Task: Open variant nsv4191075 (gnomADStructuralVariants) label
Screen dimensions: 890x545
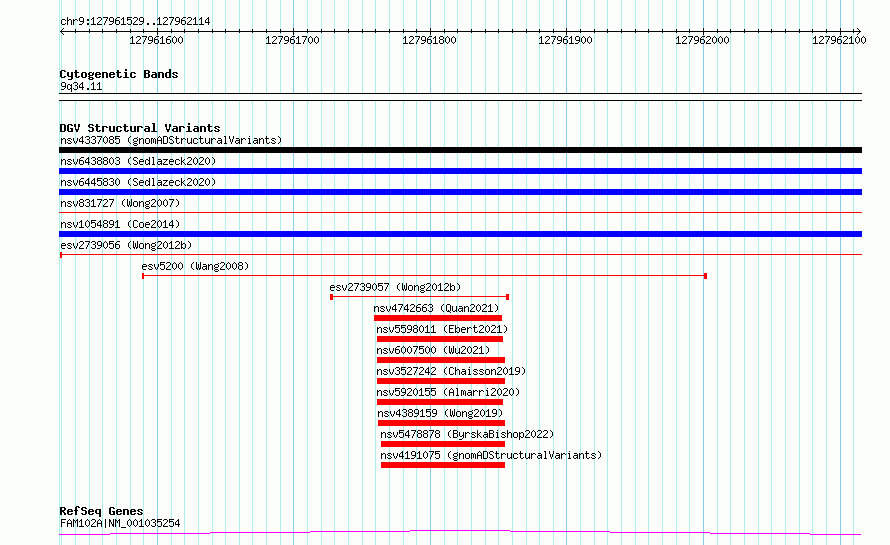Action: coord(491,455)
